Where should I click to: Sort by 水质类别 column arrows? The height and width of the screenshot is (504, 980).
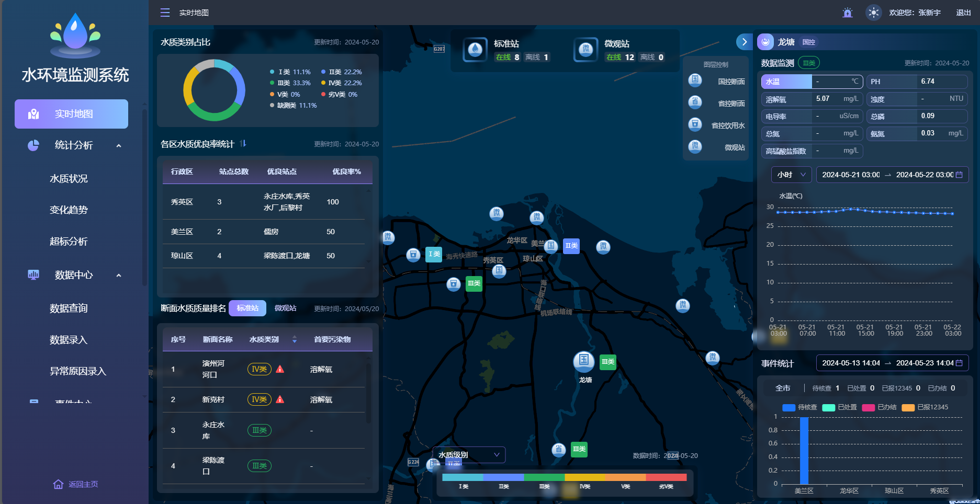295,339
